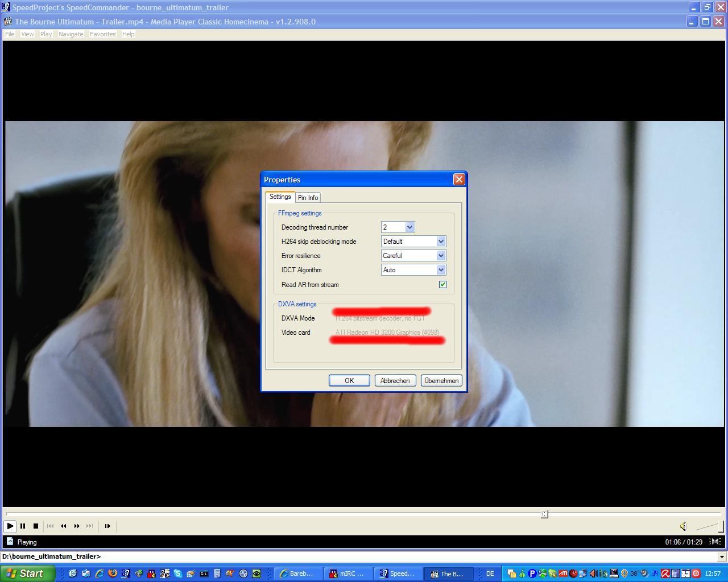Click the ATI tray icon

click(x=562, y=573)
